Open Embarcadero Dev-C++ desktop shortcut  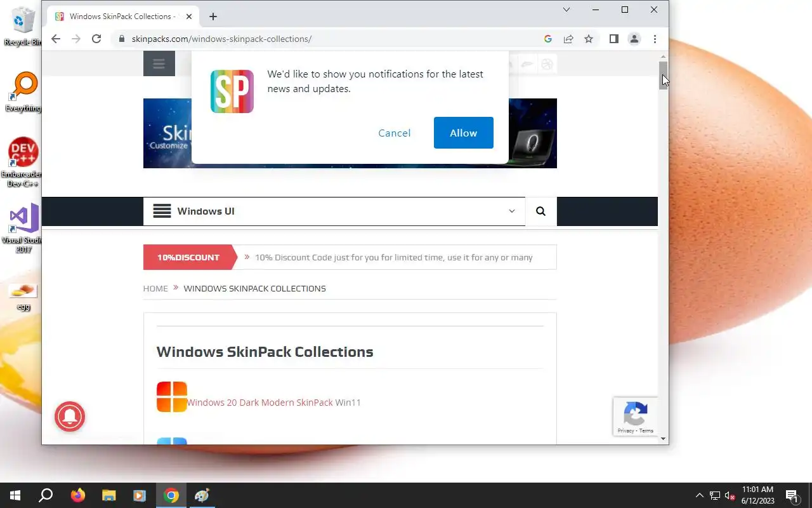point(23,163)
